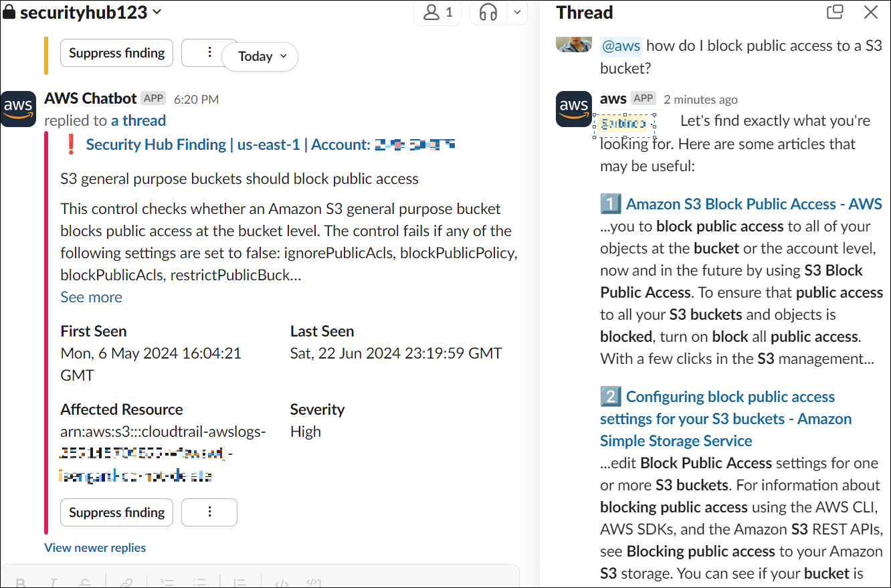
Task: Open the huddle options chevron
Action: pyautogui.click(x=516, y=12)
